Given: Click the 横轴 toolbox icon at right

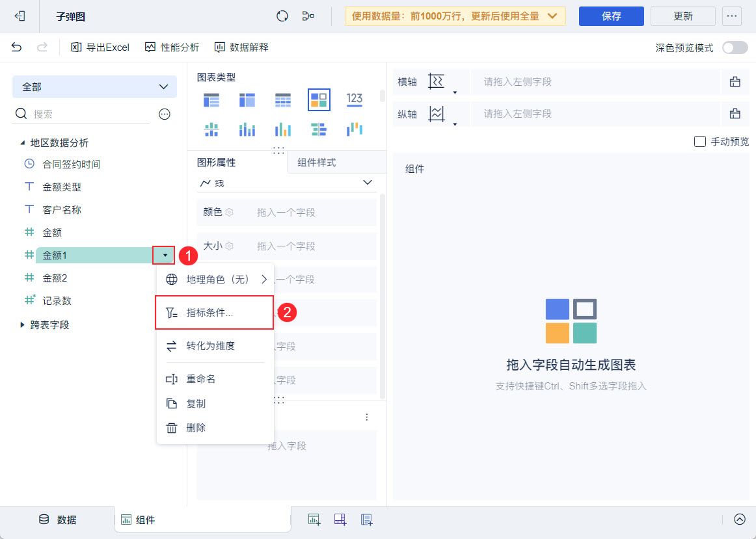Looking at the screenshot, I should [x=735, y=81].
